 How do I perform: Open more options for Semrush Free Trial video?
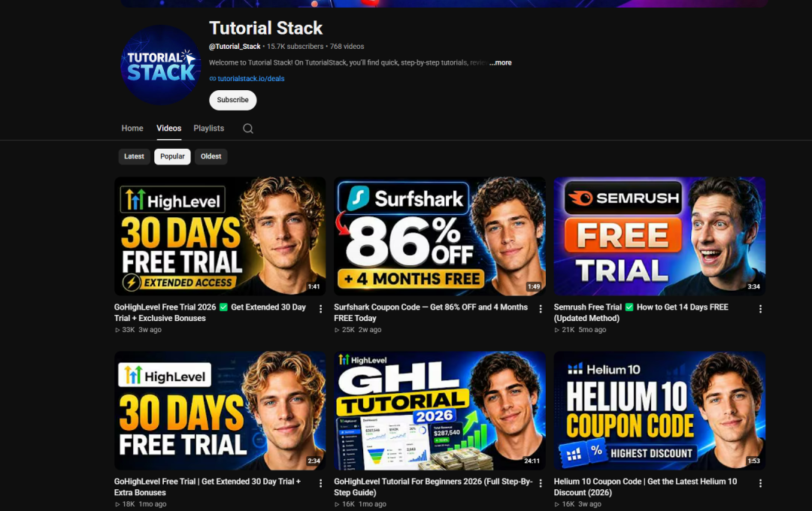click(x=760, y=309)
